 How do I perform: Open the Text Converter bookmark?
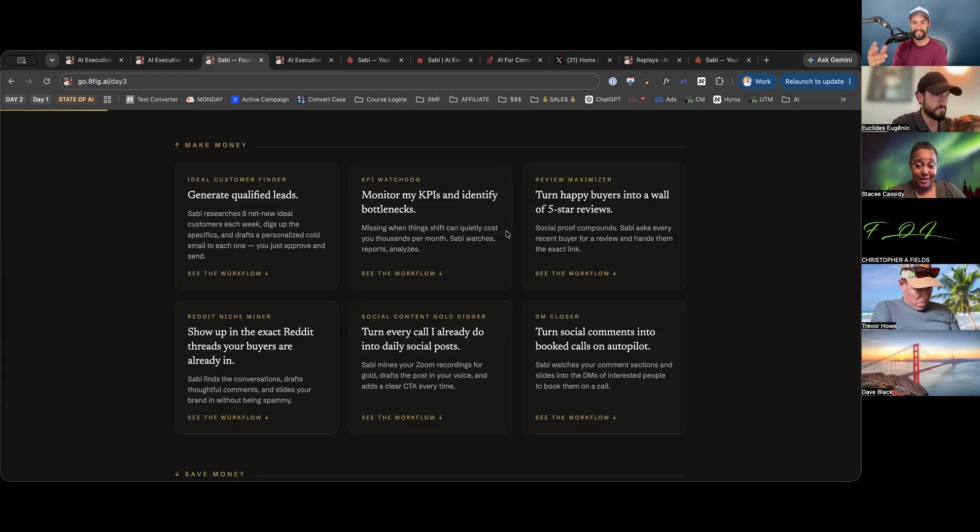click(152, 100)
